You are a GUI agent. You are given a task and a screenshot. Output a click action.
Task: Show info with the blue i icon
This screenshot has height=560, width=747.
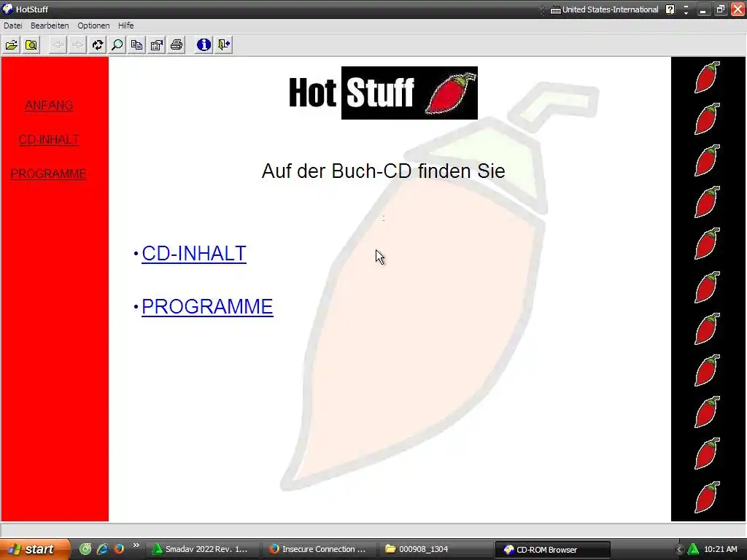204,44
